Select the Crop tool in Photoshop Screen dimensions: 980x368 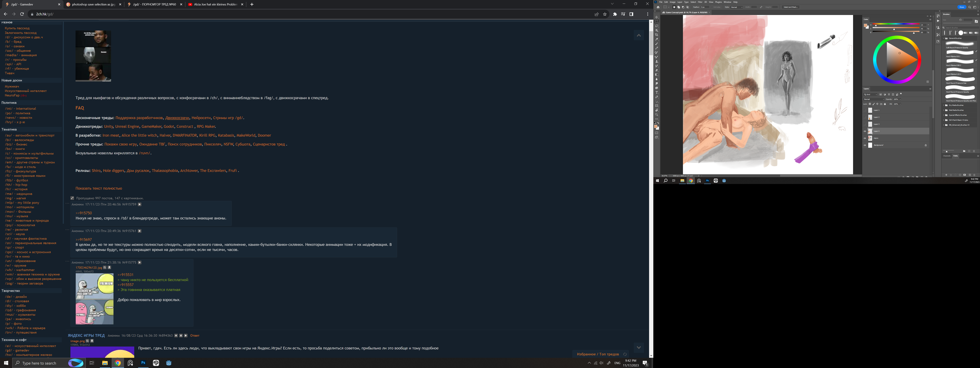(x=657, y=35)
